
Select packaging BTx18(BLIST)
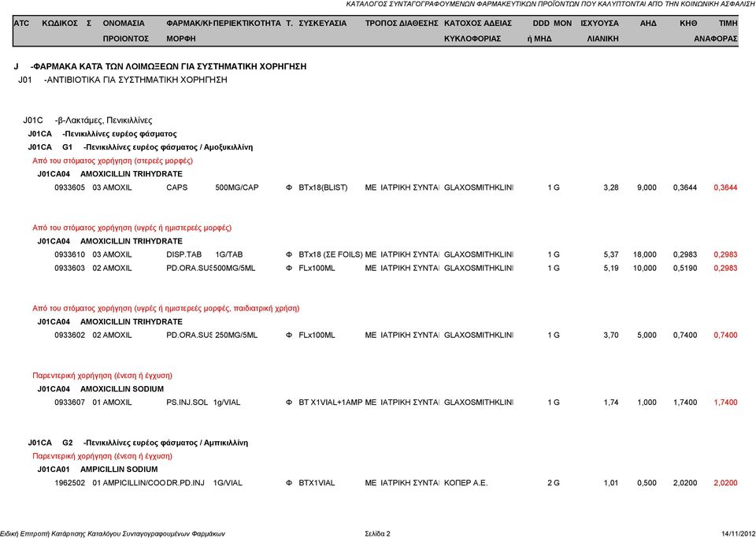(323, 187)
